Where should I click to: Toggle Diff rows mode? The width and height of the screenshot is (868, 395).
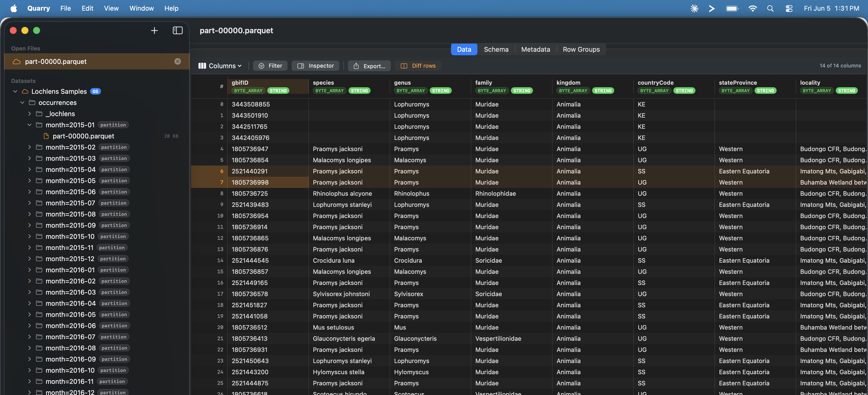point(418,66)
